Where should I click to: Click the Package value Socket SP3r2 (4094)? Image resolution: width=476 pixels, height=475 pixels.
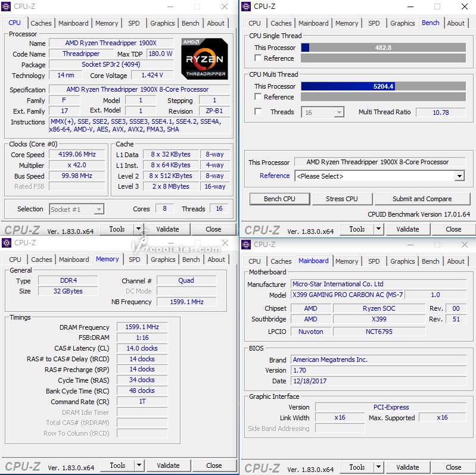coord(111,64)
